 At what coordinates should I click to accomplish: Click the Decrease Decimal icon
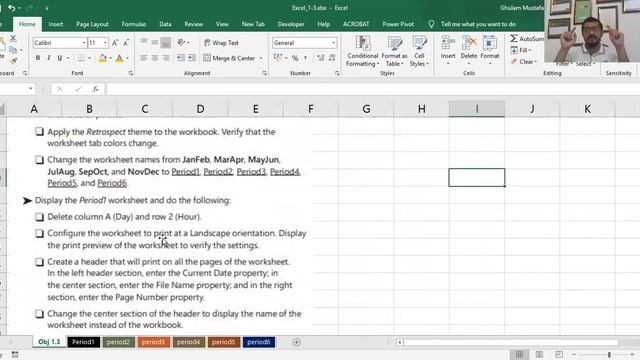(332, 58)
